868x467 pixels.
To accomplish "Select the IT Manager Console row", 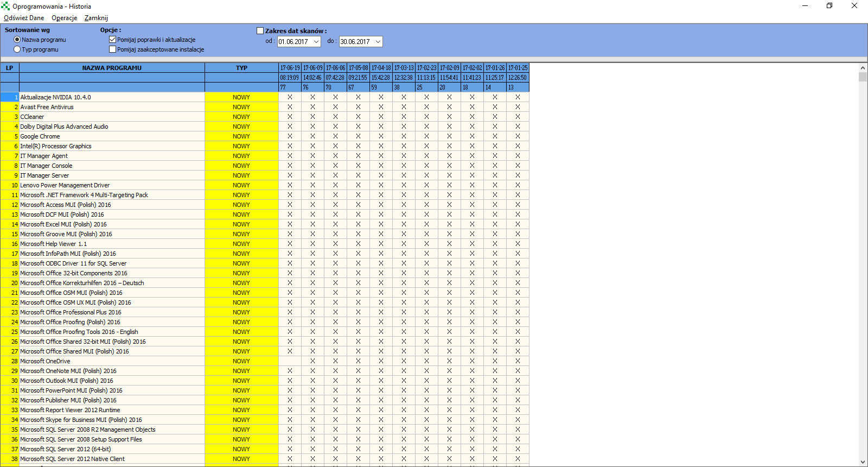I will pyautogui.click(x=112, y=166).
